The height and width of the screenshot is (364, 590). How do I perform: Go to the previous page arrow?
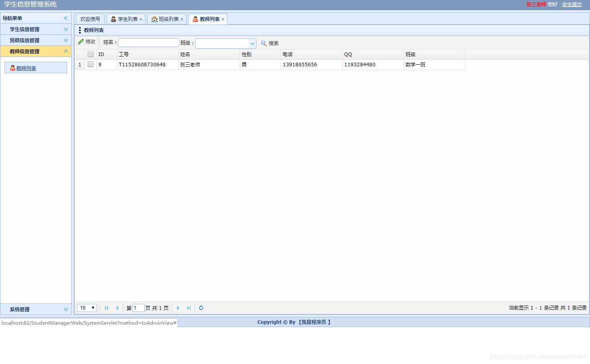coord(117,308)
